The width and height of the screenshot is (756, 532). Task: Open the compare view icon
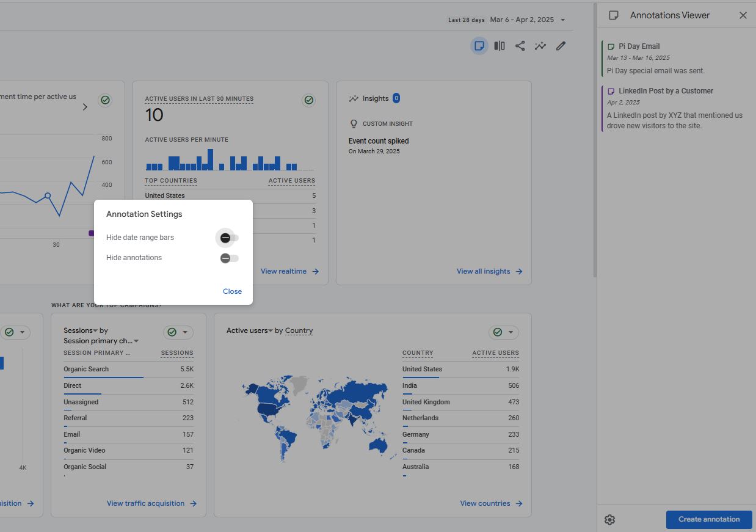pos(500,46)
